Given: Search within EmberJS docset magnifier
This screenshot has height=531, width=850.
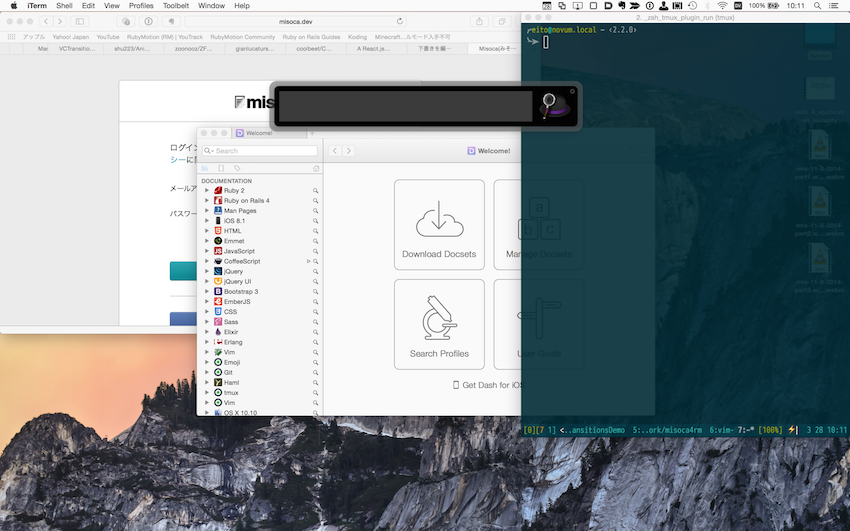Looking at the screenshot, I should coord(315,302).
